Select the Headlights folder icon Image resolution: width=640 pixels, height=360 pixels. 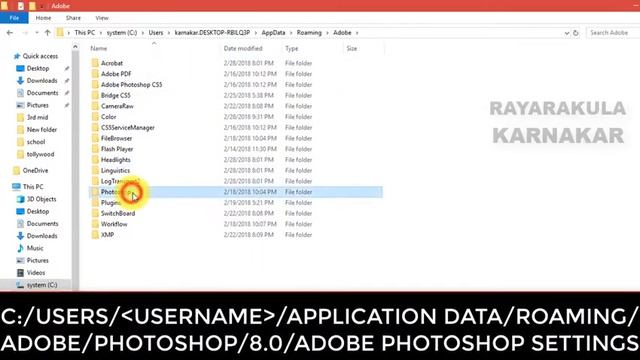[x=95, y=160]
